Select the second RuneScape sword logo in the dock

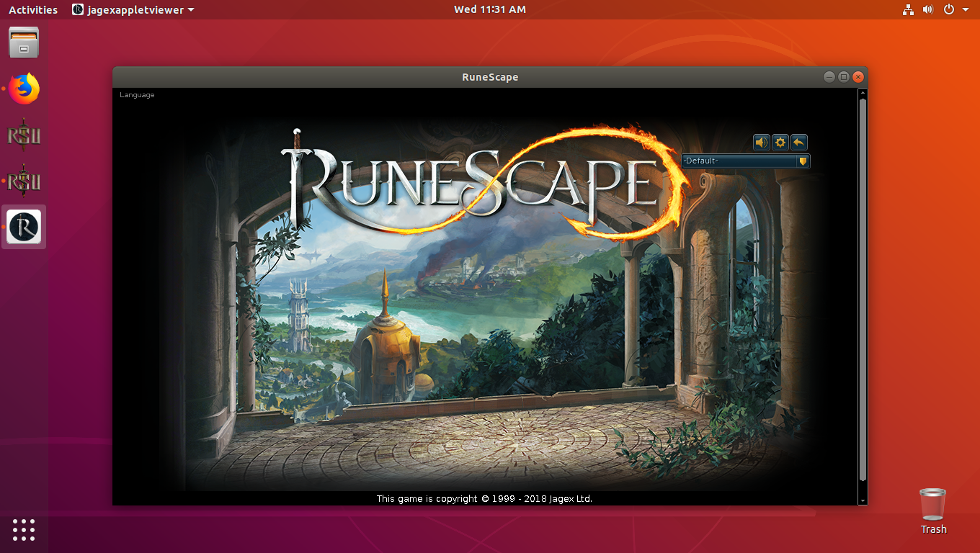pyautogui.click(x=24, y=181)
